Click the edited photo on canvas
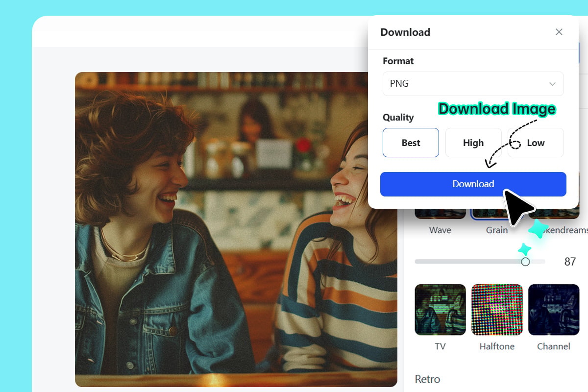 (236, 229)
